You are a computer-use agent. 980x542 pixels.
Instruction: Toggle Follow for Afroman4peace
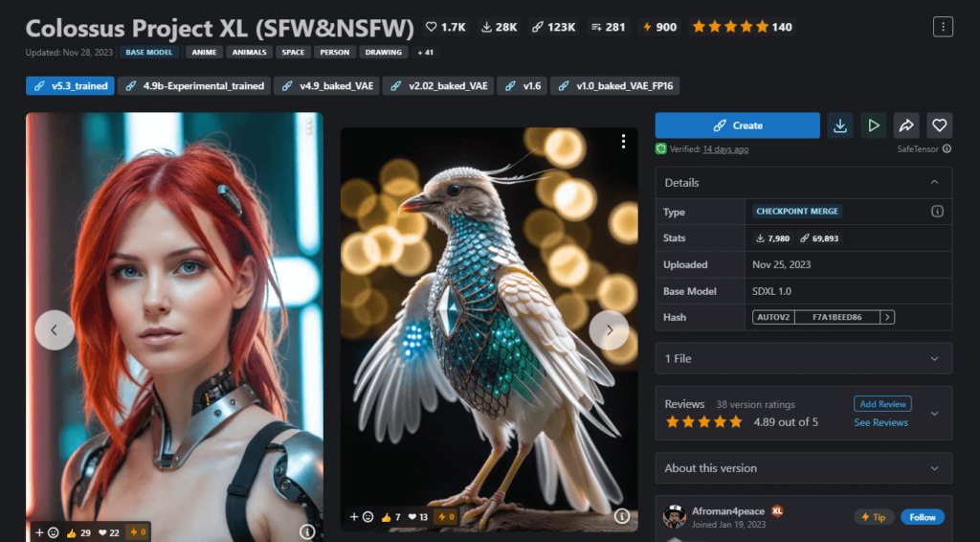tap(922, 517)
